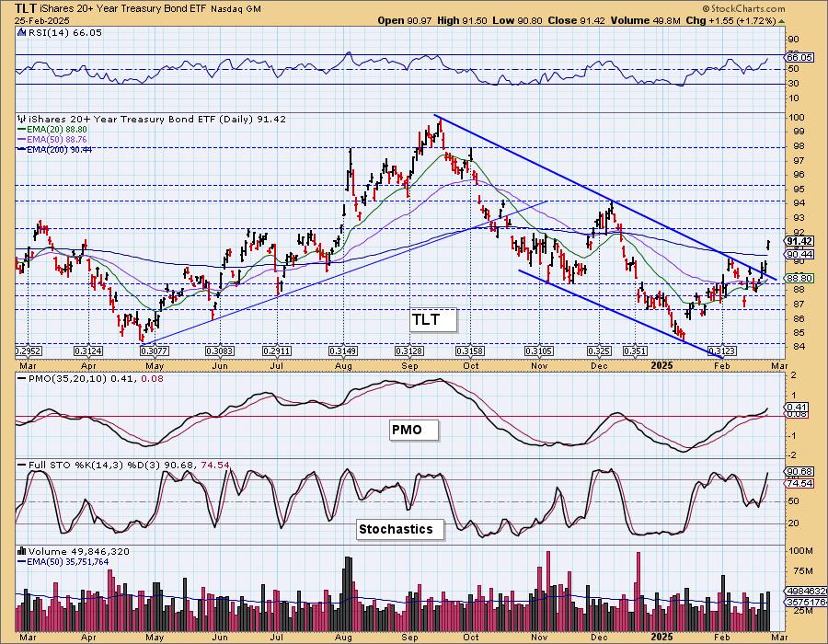Click the EMA(20) 88.80 legend entry
Image resolution: width=828 pixels, height=644 pixels.
pos(56,130)
